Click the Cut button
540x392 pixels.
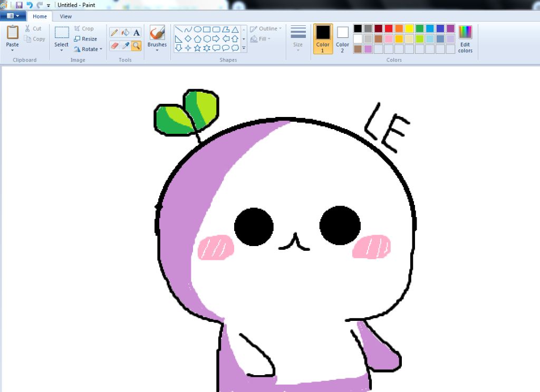pyautogui.click(x=33, y=28)
